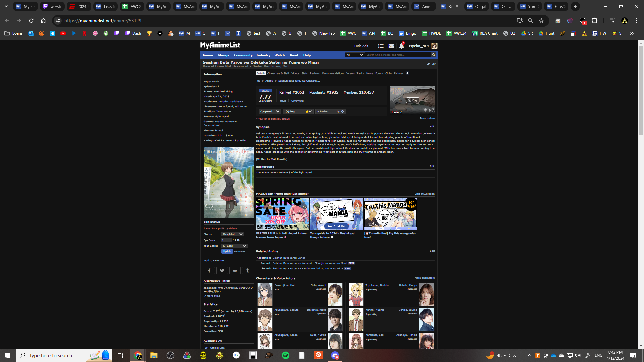This screenshot has height=362, width=644.
Task: Open the CloverWorks studio link in Information
Action: tap(223, 112)
